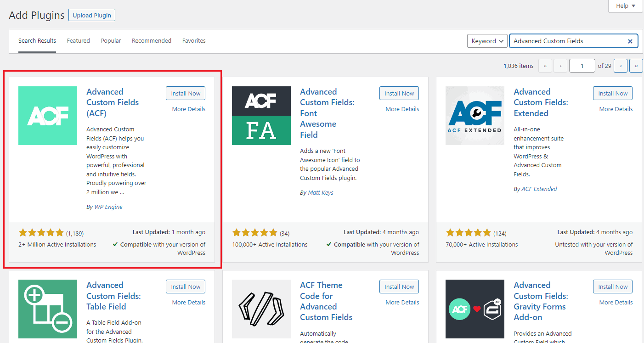Open the Keyword search type dropdown

coord(487,41)
